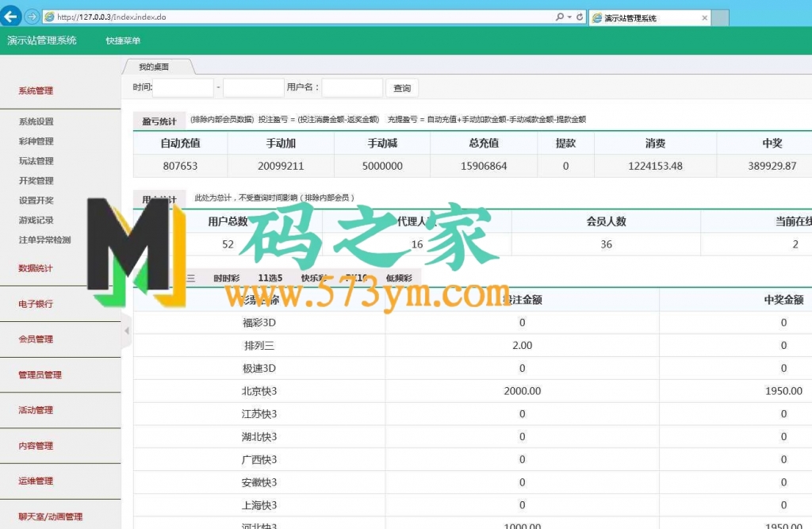812x529 pixels.
Task: Open the 快捷菜单 menu
Action: 123,41
